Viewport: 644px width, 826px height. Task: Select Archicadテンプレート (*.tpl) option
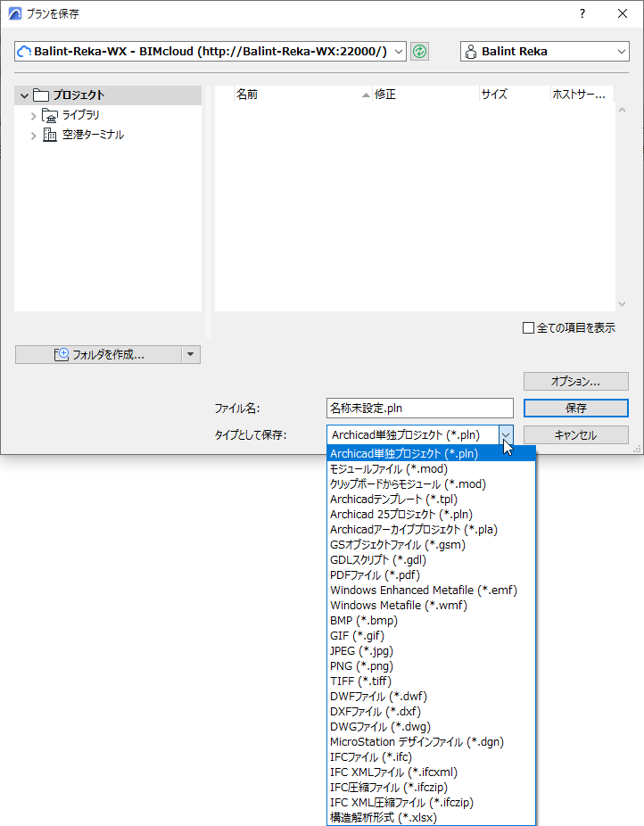pyautogui.click(x=431, y=500)
